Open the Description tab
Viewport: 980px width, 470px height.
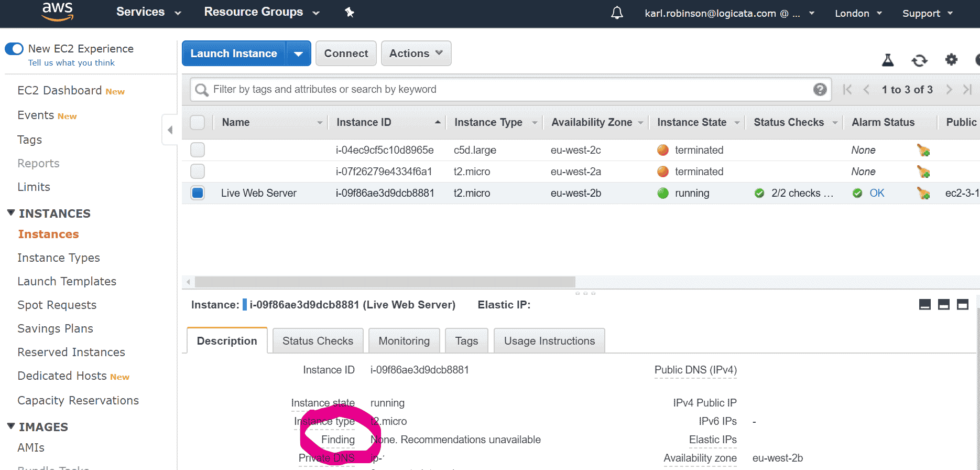pyautogui.click(x=227, y=341)
